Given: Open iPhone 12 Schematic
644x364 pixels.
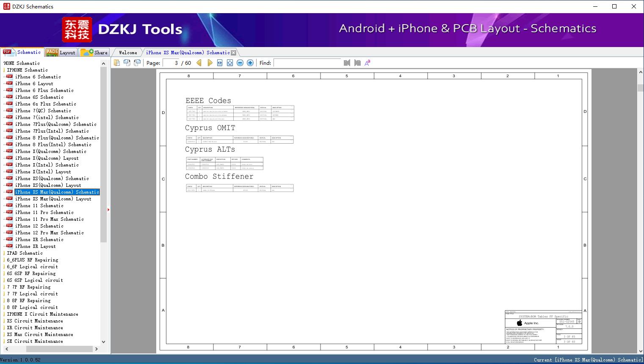Looking at the screenshot, I should 39,226.
